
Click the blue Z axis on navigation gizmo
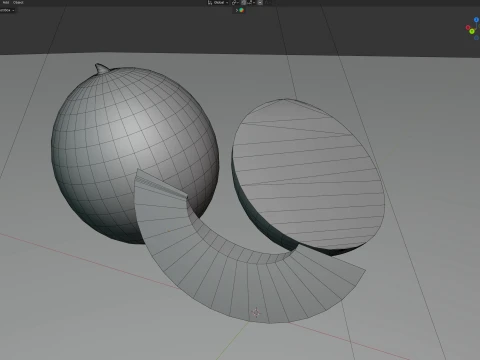click(476, 20)
